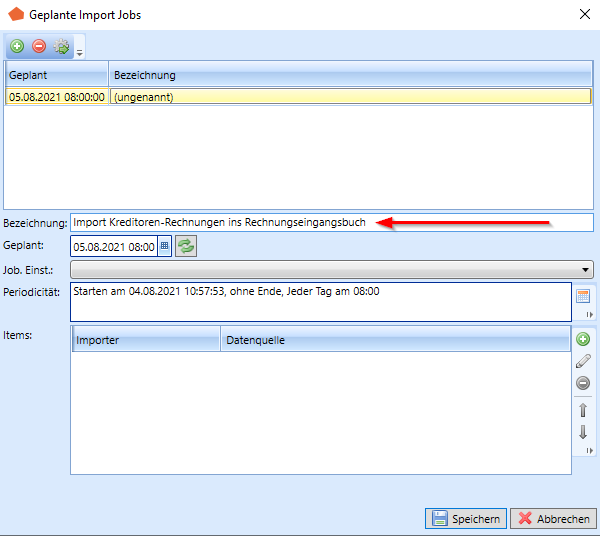The height and width of the screenshot is (536, 600).
Task: Open periodicity calendar editor icon
Action: (583, 296)
